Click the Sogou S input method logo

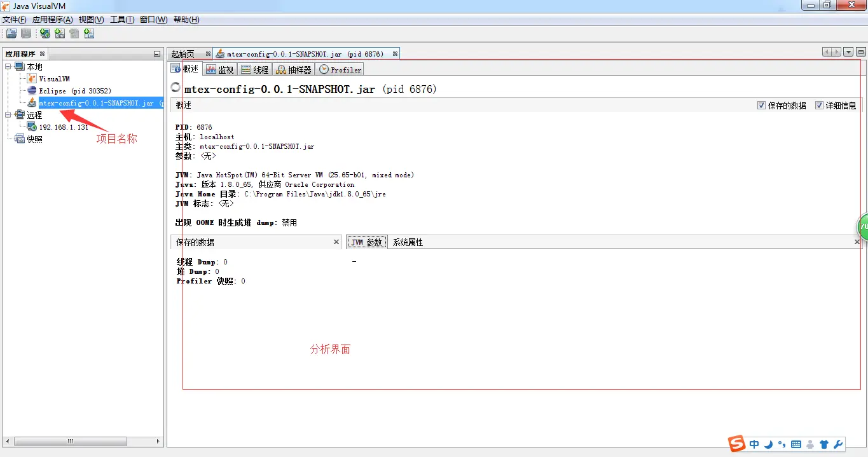pos(736,444)
